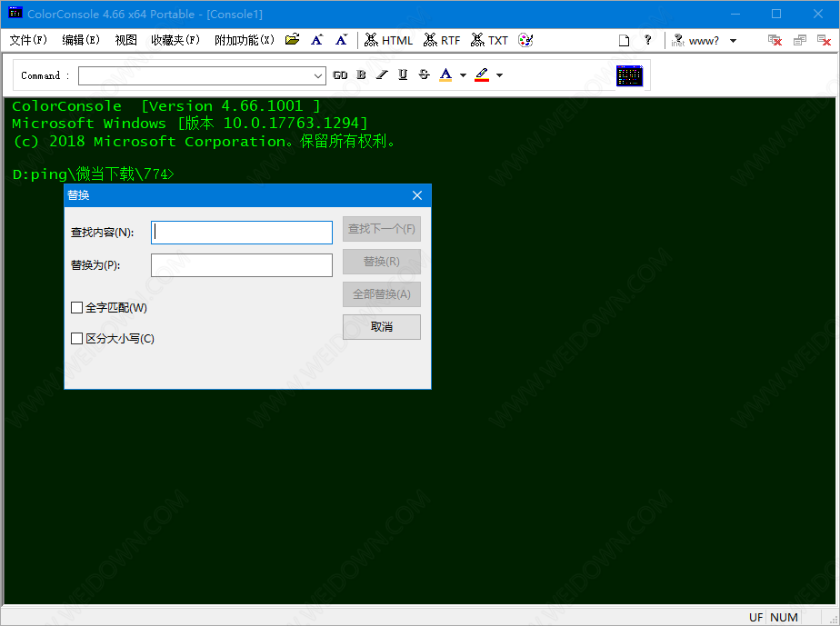Open the 附加功能(X) menu

coord(245,40)
